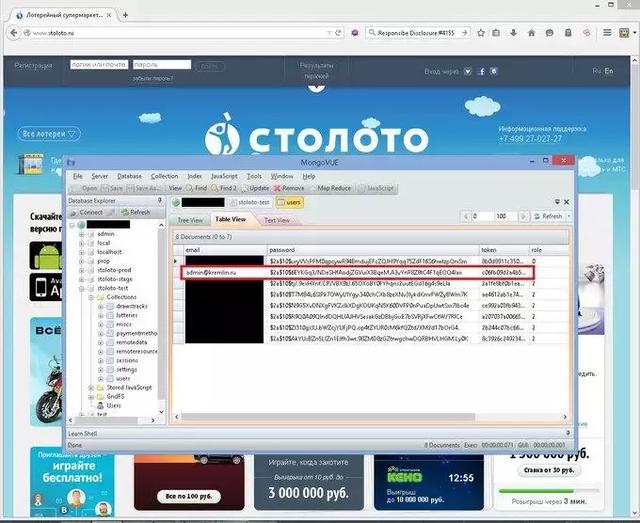Expand the Stored JavaScript folder
640x523 pixels.
tap(91, 387)
